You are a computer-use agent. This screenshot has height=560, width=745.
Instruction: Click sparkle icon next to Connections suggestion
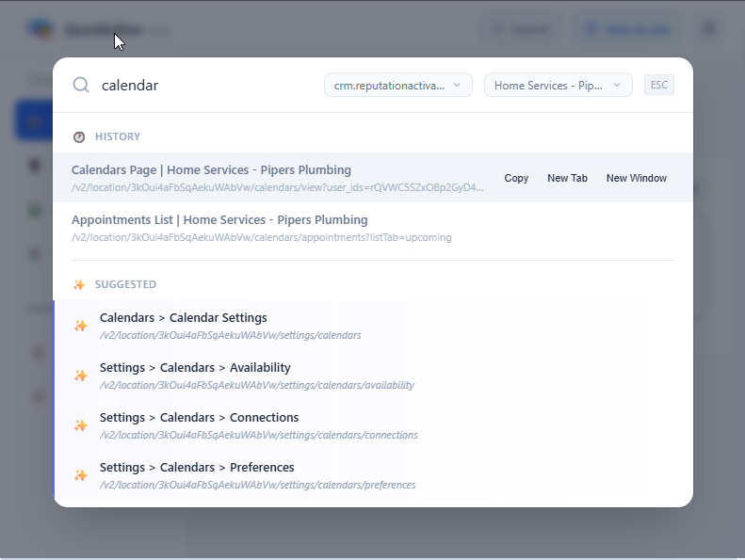point(81,425)
